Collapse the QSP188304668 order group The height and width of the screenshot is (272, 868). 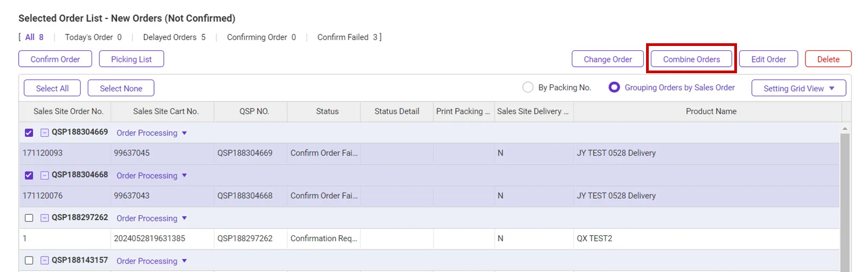tap(45, 175)
